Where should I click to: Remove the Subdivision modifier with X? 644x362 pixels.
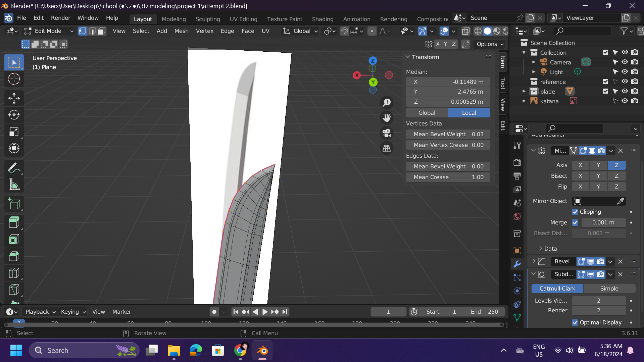pyautogui.click(x=620, y=274)
